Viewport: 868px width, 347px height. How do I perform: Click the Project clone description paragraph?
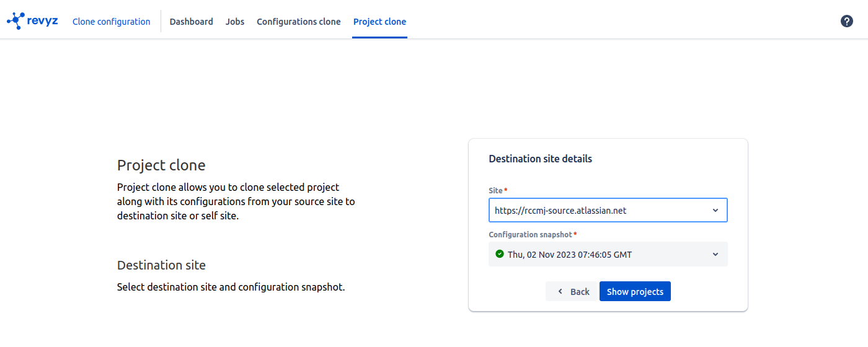236,201
